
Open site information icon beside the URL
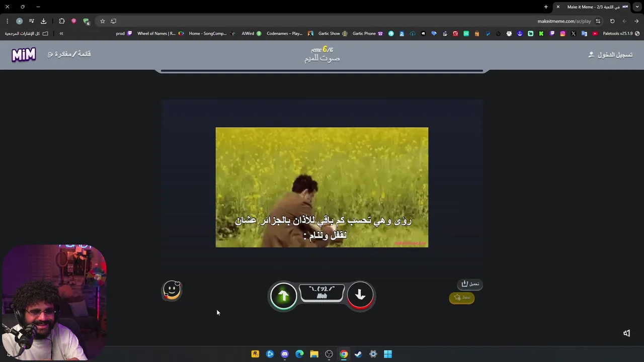(598, 21)
